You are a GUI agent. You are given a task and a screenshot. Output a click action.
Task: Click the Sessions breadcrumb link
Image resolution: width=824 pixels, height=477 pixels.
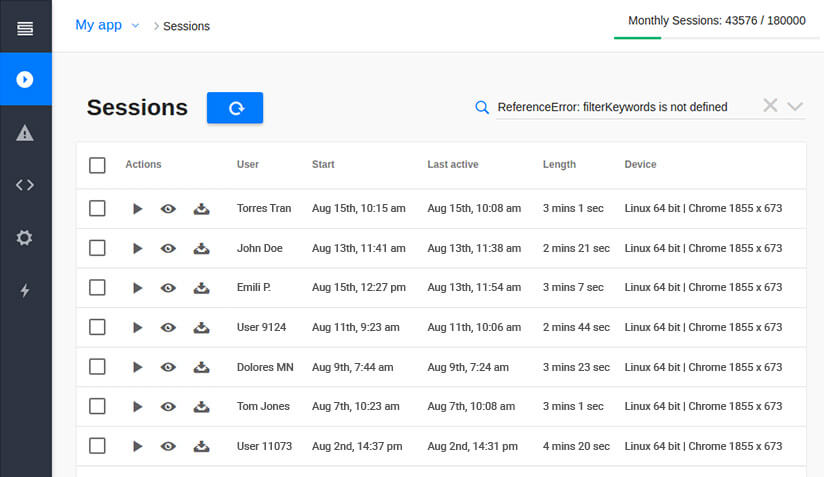(x=186, y=26)
